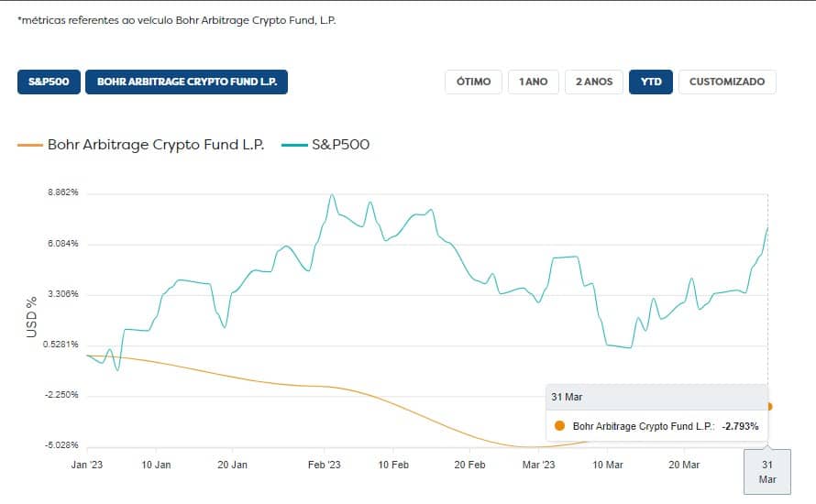Toggle the Bohr Arbitrage Crypto Fund L.P. button
The width and height of the screenshot is (816, 504).
click(186, 82)
